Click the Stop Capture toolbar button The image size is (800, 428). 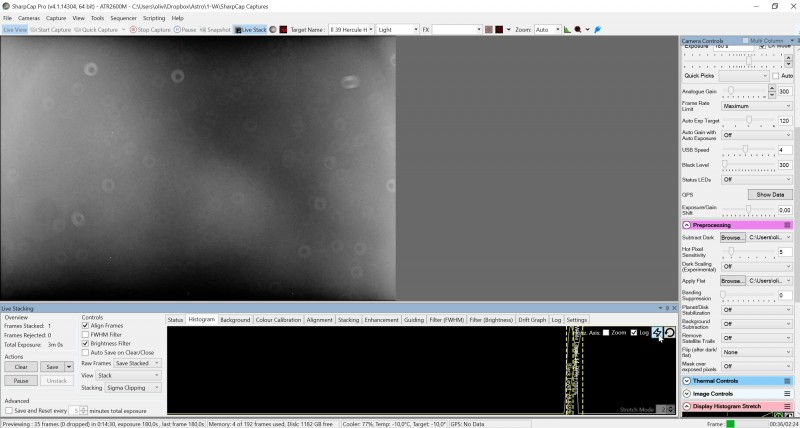150,30
